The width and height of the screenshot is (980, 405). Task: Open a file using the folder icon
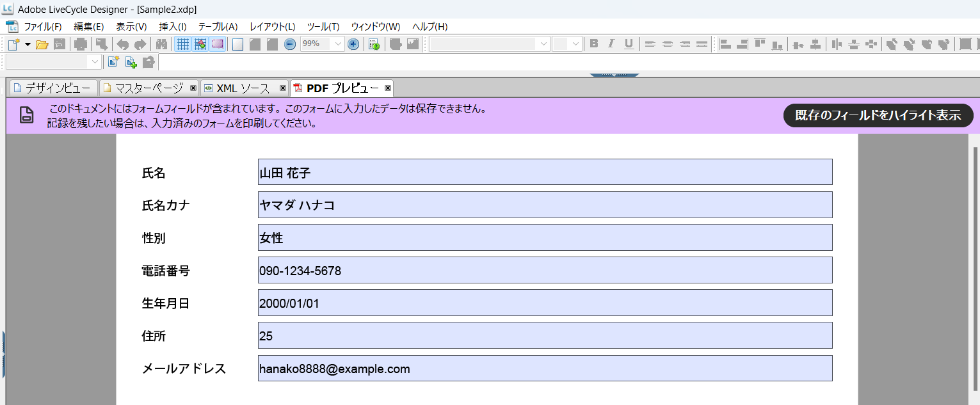(x=42, y=44)
